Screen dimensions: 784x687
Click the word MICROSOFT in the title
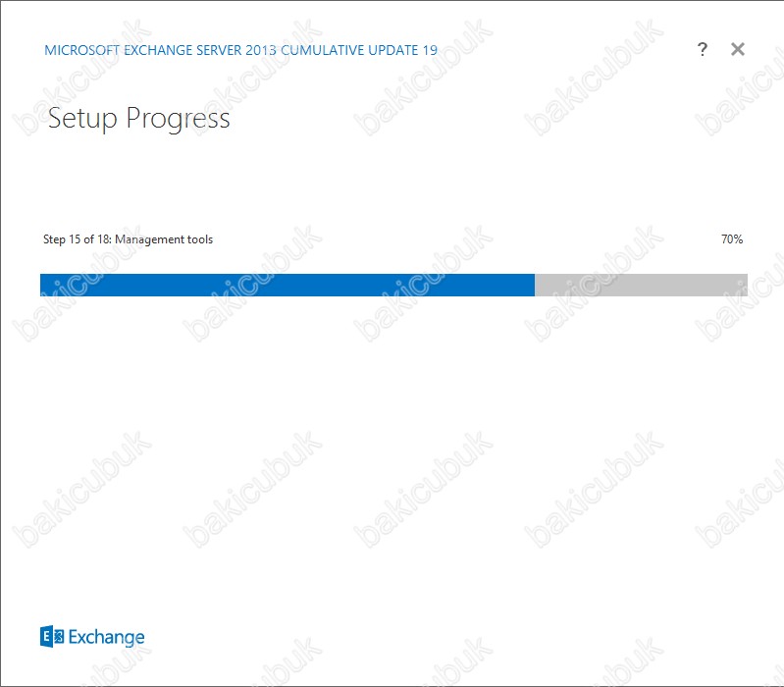pyautogui.click(x=82, y=50)
